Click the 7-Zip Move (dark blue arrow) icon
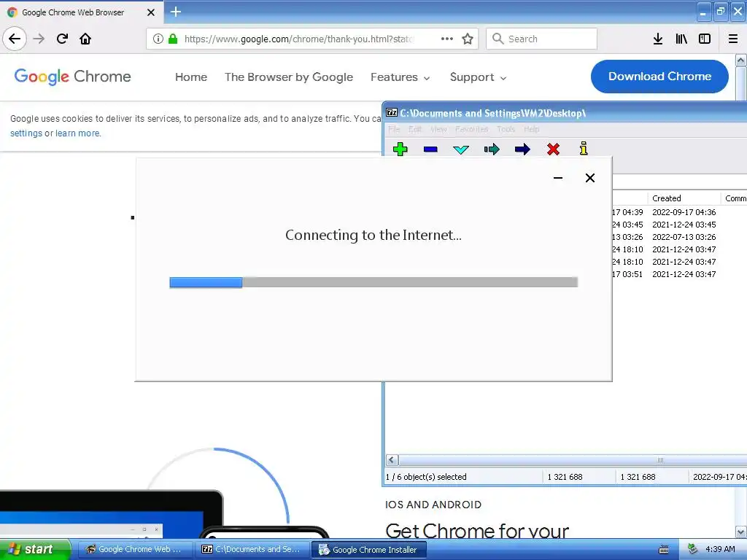Screen dimensions: 747x560 tap(522, 149)
